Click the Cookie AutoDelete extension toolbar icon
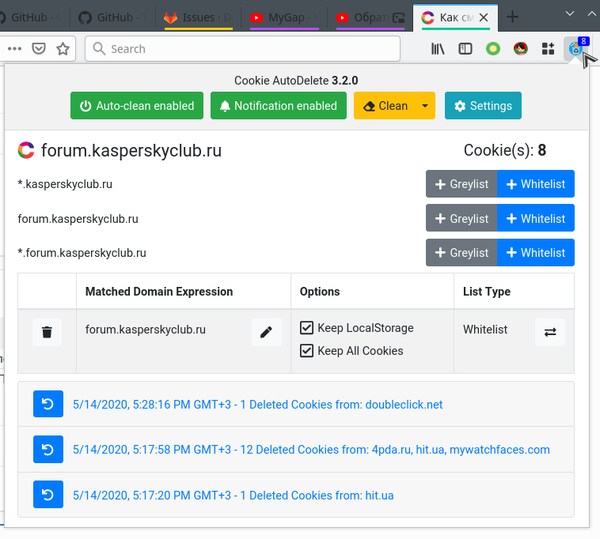600x539 pixels. tap(576, 47)
